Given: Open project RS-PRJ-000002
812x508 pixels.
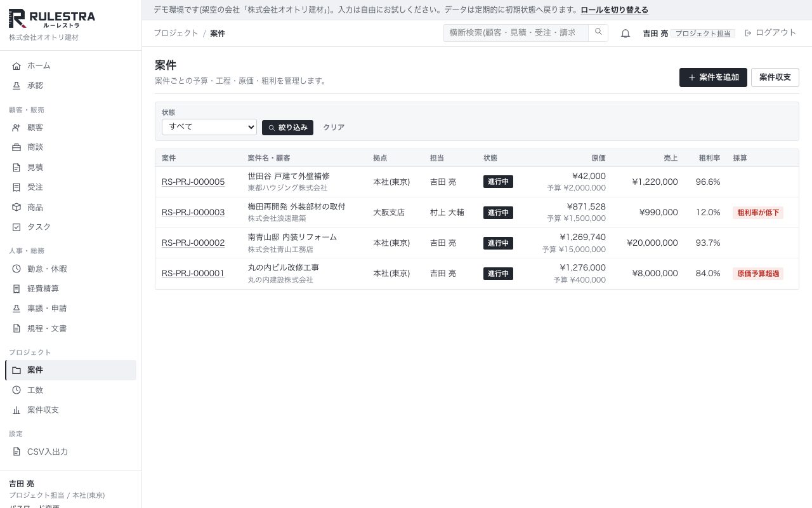Looking at the screenshot, I should (193, 243).
